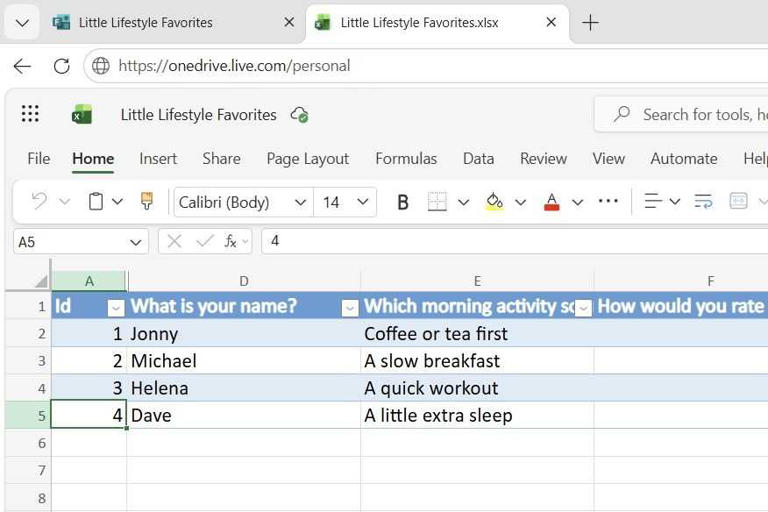Select the row 3 header
This screenshot has width=768, height=512.
28,361
